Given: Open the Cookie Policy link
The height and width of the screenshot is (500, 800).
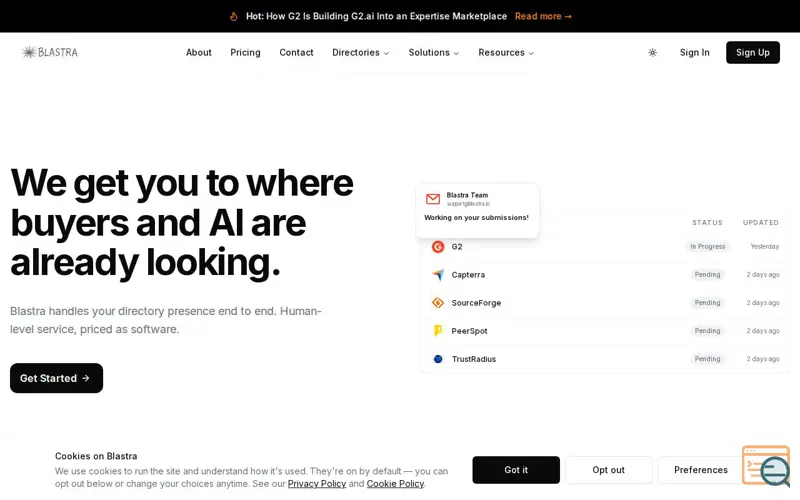Looking at the screenshot, I should [395, 484].
